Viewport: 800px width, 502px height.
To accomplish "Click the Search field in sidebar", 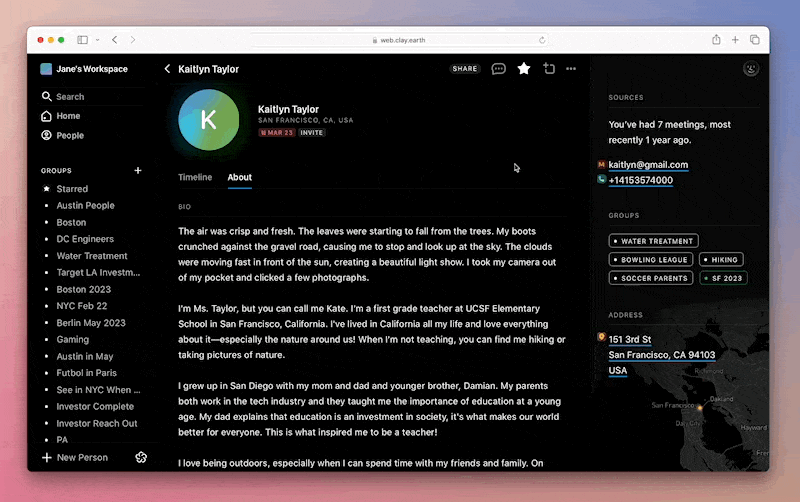I will pos(70,97).
